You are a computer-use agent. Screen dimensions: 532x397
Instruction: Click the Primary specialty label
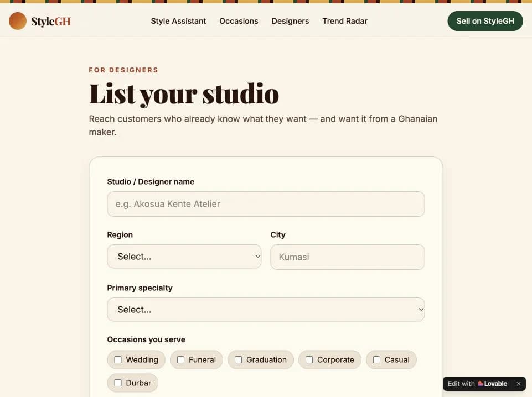140,288
